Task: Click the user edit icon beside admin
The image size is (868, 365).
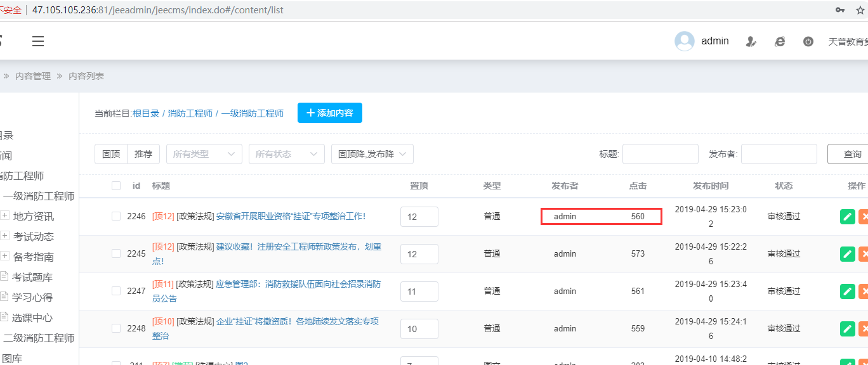Action: click(751, 41)
